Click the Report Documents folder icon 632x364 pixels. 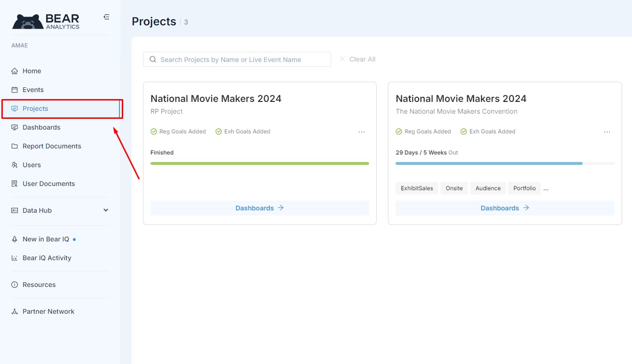(x=15, y=146)
